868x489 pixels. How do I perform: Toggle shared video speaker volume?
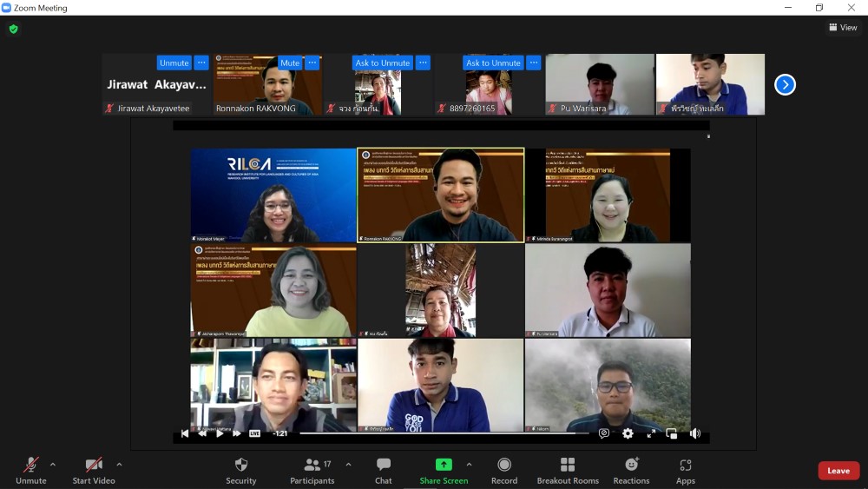pos(694,433)
